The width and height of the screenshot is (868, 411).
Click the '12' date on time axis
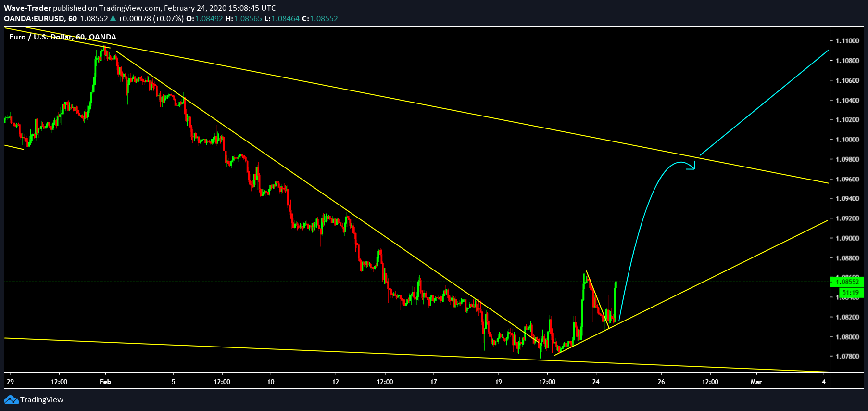(x=336, y=382)
